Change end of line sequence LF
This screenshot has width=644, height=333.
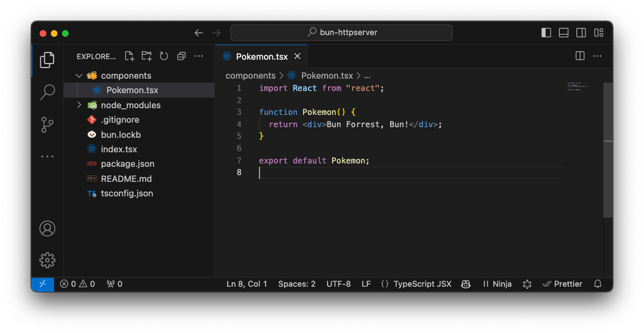[366, 284]
